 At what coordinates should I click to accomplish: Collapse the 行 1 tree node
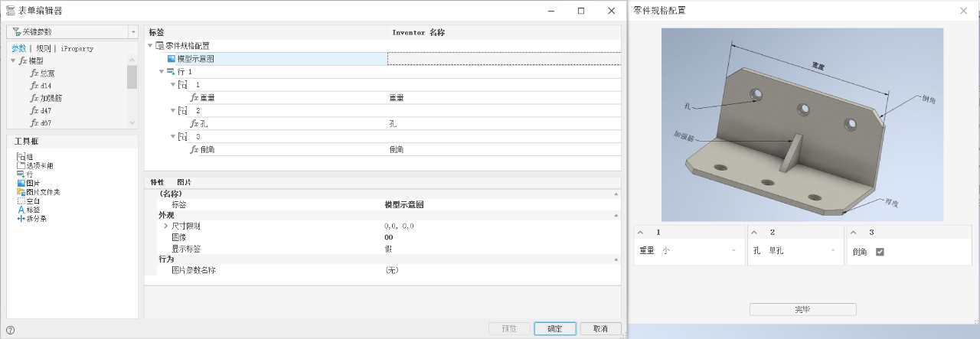162,71
